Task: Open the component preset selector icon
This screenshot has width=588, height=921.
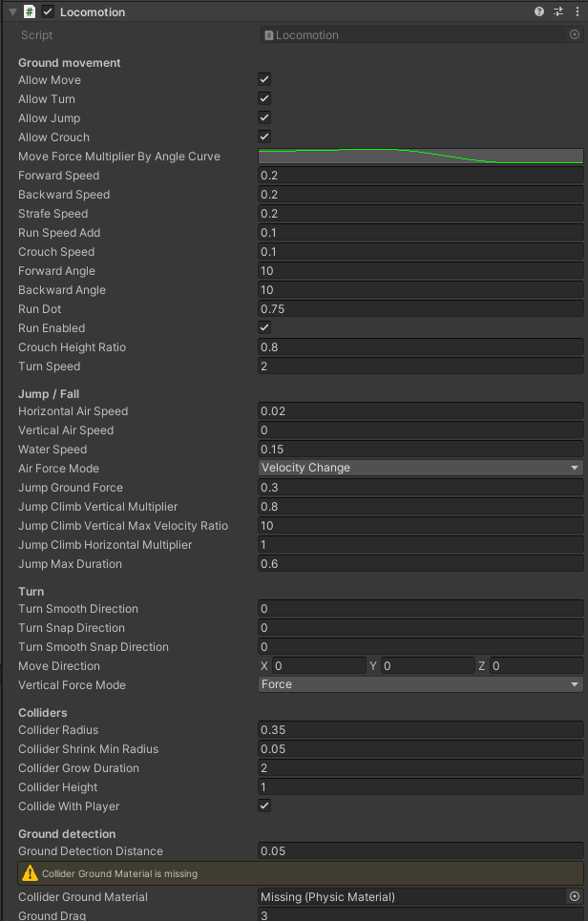Action: (x=558, y=11)
